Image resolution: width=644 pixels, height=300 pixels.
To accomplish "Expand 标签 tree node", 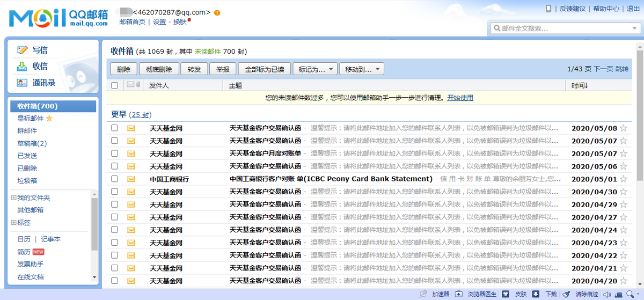I will [13, 222].
